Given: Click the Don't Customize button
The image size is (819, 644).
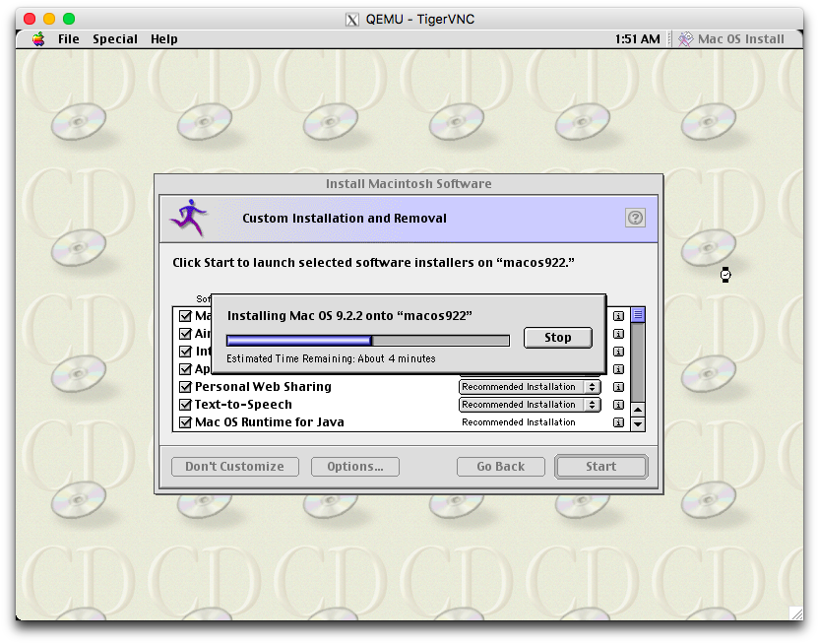Looking at the screenshot, I should point(235,467).
